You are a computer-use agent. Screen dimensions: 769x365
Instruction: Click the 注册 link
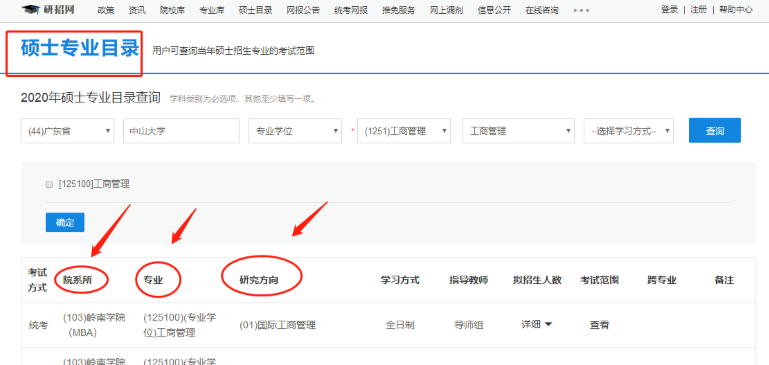click(698, 9)
